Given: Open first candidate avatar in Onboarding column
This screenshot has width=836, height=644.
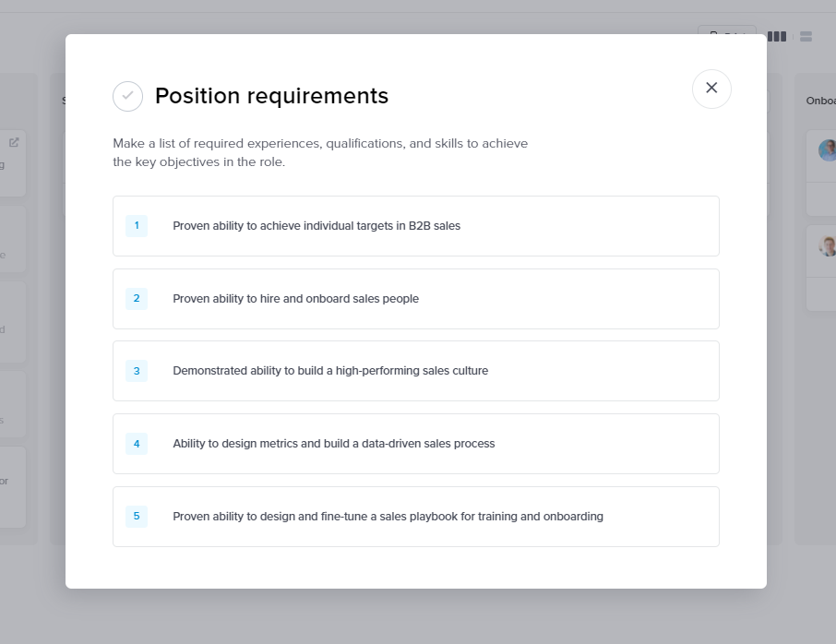Looking at the screenshot, I should [x=828, y=150].
